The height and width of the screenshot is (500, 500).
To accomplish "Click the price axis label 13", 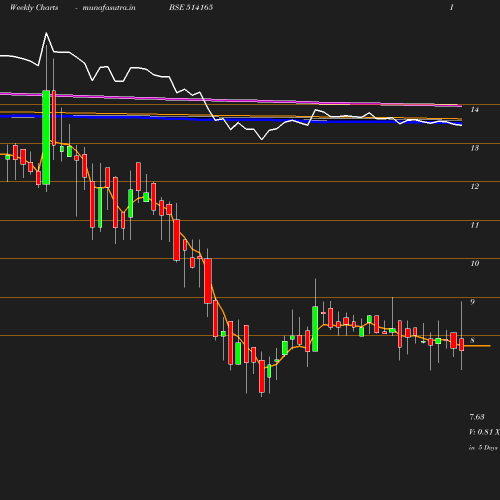I will [x=475, y=148].
